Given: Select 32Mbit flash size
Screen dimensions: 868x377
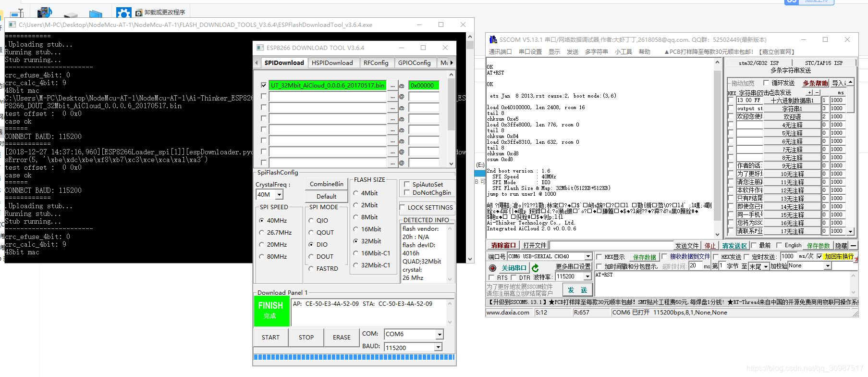Looking at the screenshot, I should pos(356,241).
